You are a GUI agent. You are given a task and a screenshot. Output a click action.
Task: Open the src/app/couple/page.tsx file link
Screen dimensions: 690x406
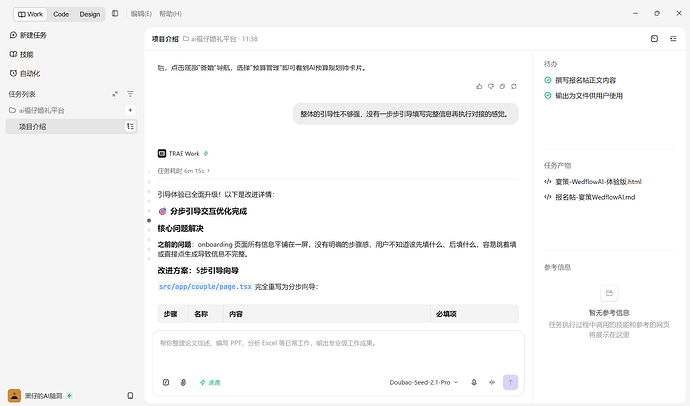click(205, 286)
